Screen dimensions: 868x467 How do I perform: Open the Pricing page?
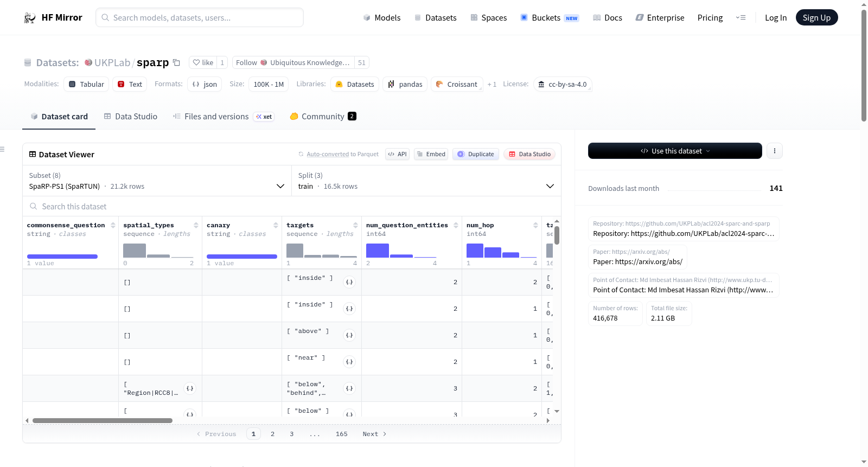click(x=710, y=18)
